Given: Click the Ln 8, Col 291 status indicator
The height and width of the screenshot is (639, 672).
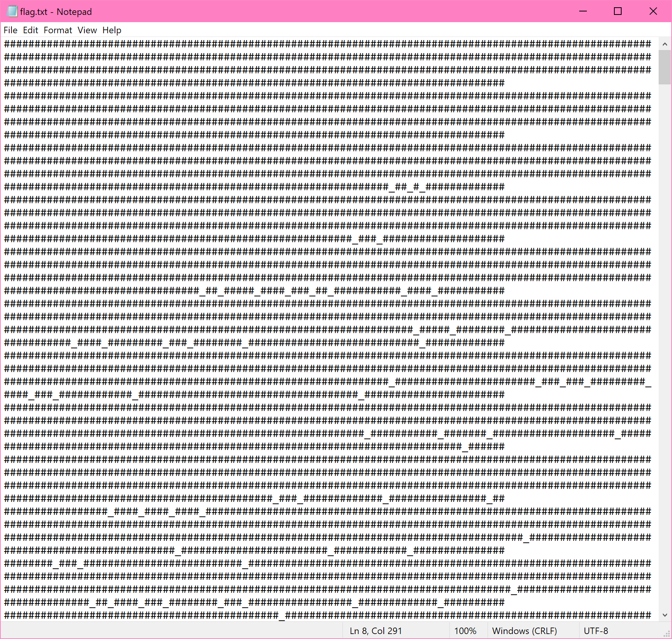Looking at the screenshot, I should [x=376, y=631].
